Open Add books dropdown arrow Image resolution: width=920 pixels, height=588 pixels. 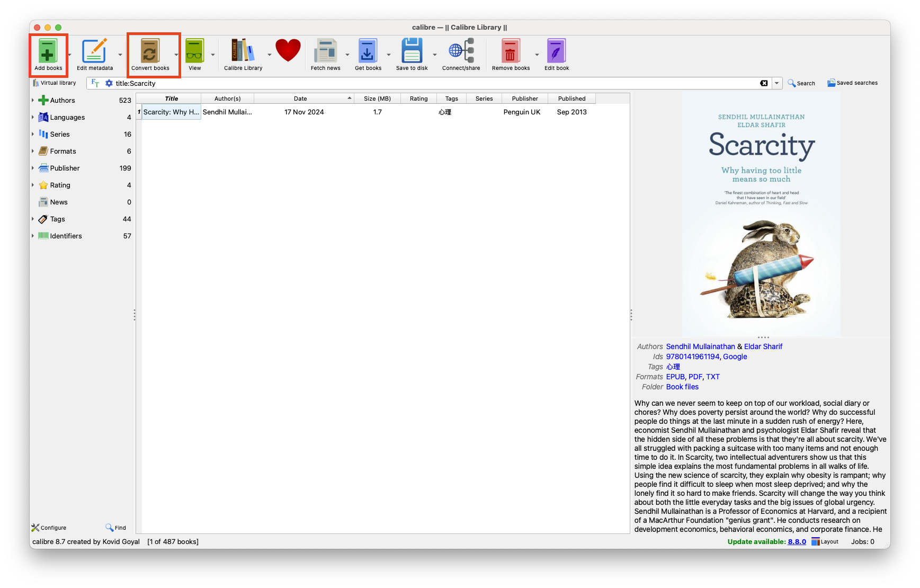coord(69,55)
